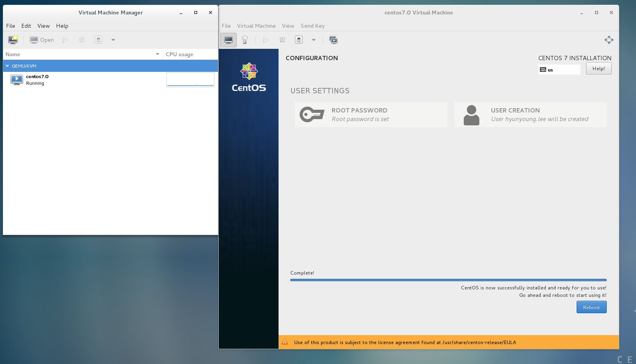Click the fullscreen console icon
Image resolution: width=636 pixels, height=364 pixels.
tap(609, 39)
